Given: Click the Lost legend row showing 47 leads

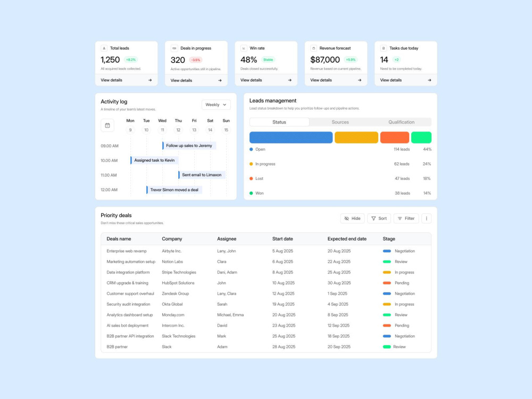Looking at the screenshot, I should coord(340,178).
